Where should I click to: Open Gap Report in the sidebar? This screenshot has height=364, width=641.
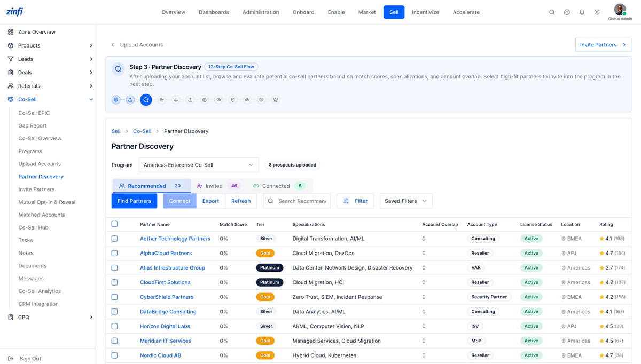click(33, 125)
